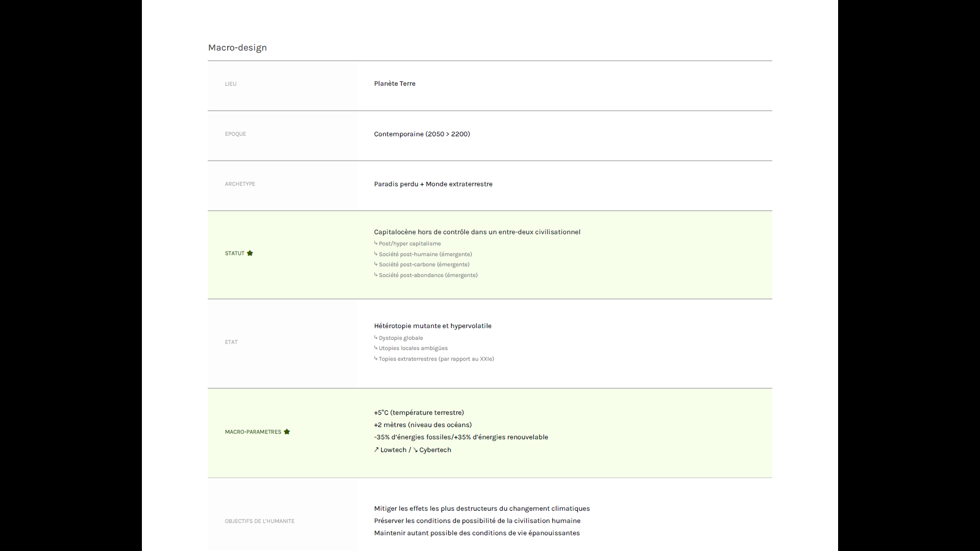The height and width of the screenshot is (551, 980).
Task: Click the arrow before Topies extraterrestres
Action: click(x=376, y=359)
